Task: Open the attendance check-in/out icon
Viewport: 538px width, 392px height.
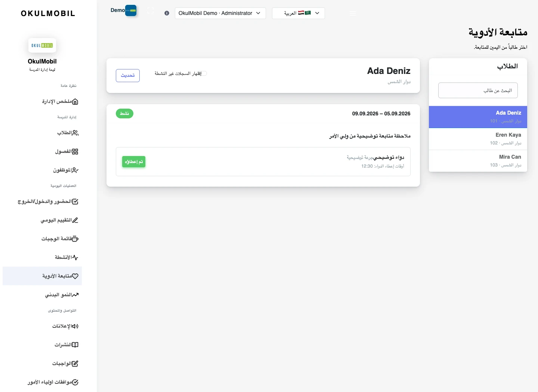Action: point(75,202)
